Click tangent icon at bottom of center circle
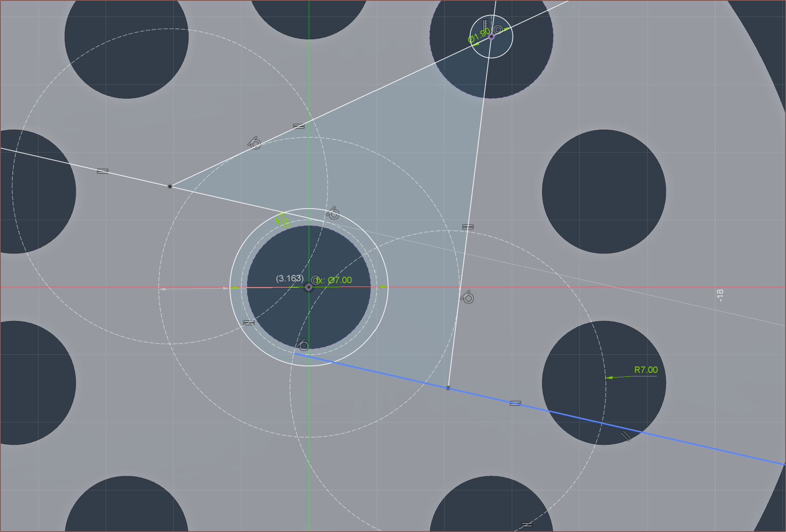The width and height of the screenshot is (786, 532). tap(303, 344)
